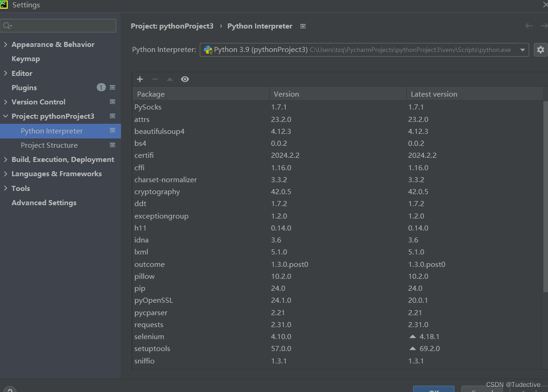The height and width of the screenshot is (392, 548).
Task: Select the certifi package row
Action: coord(338,155)
